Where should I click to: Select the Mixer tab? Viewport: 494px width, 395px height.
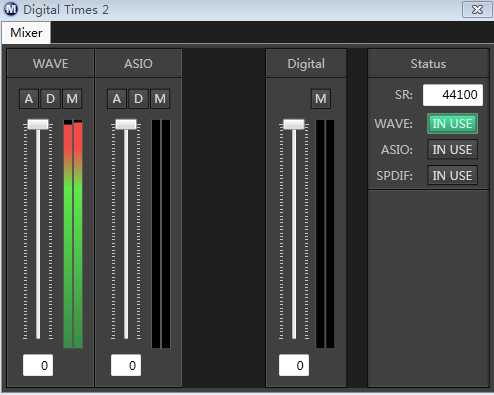(x=26, y=33)
